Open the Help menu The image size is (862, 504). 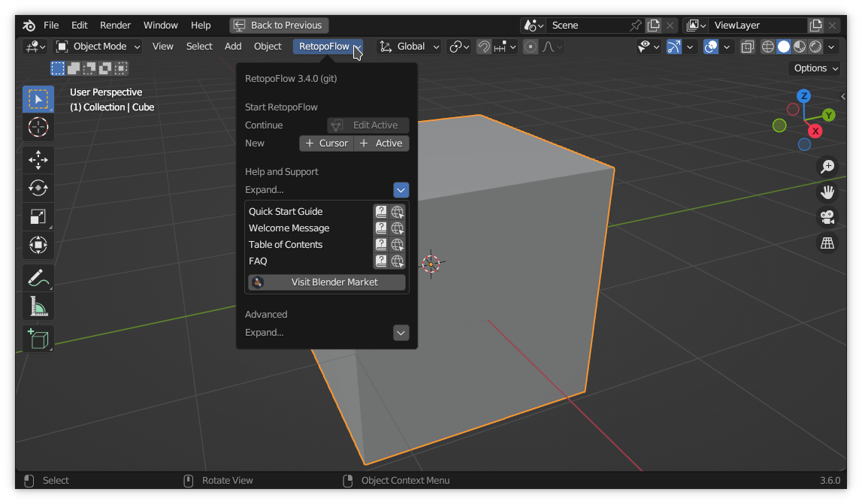click(201, 26)
